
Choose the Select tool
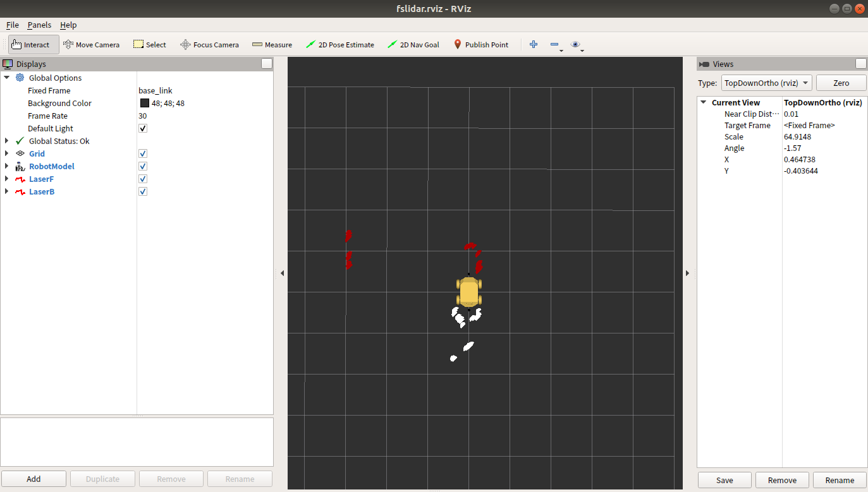[149, 45]
